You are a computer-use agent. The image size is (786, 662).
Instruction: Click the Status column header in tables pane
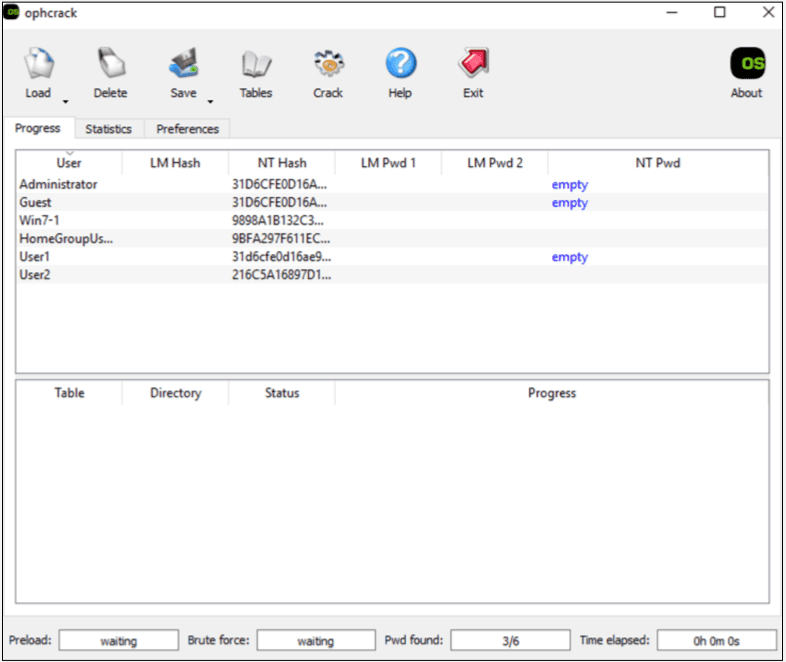[x=282, y=393]
